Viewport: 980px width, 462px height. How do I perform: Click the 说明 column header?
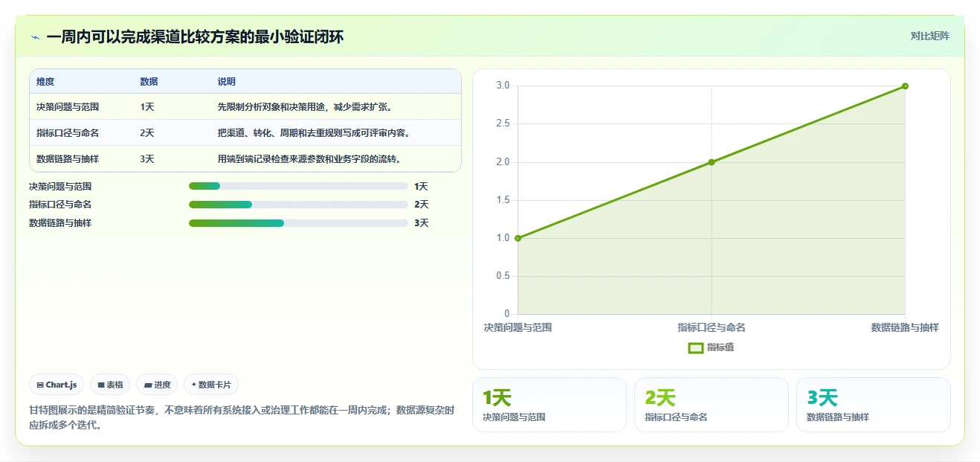coord(227,82)
